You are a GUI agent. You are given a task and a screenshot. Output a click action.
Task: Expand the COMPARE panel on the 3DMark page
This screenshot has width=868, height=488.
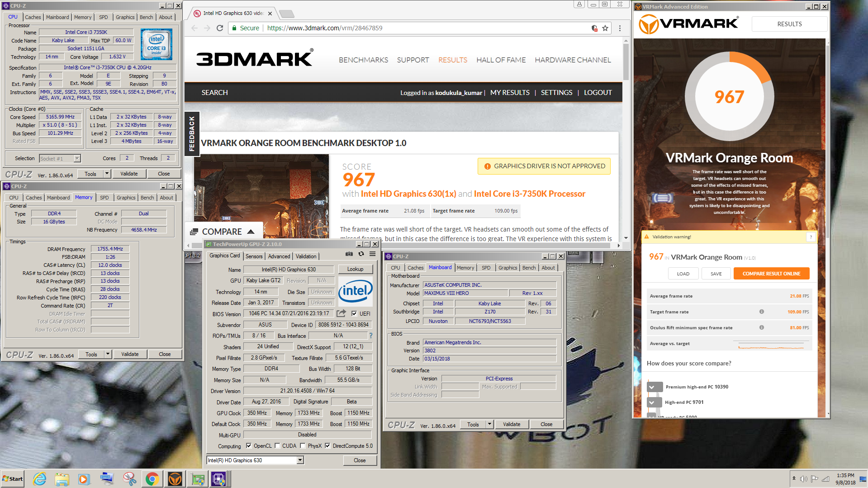tap(223, 232)
